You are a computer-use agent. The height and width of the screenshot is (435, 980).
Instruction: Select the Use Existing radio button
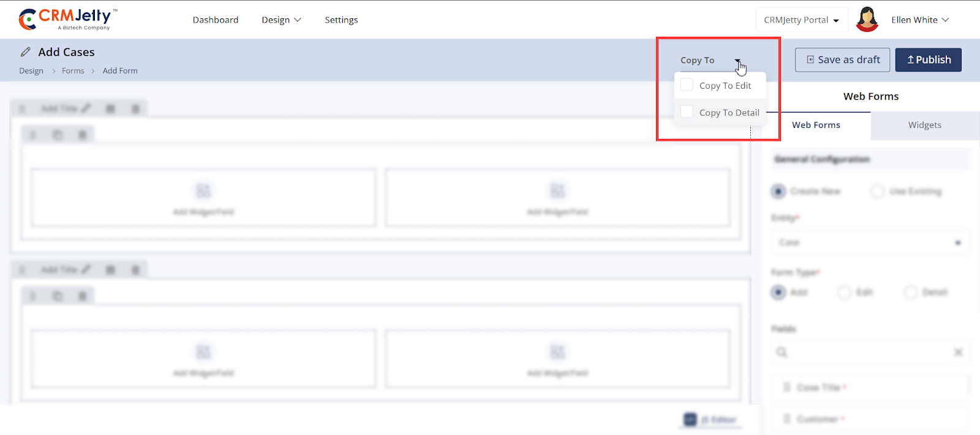(878, 191)
